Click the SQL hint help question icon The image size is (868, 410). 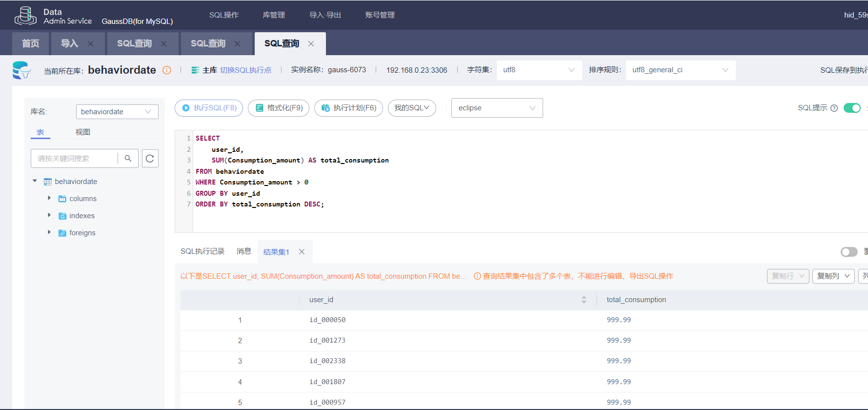[x=834, y=108]
